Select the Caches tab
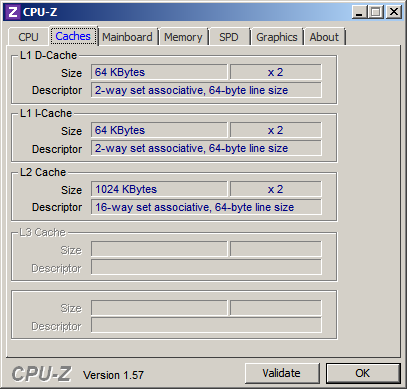Image resolution: width=409 pixels, height=391 pixels. [x=73, y=36]
